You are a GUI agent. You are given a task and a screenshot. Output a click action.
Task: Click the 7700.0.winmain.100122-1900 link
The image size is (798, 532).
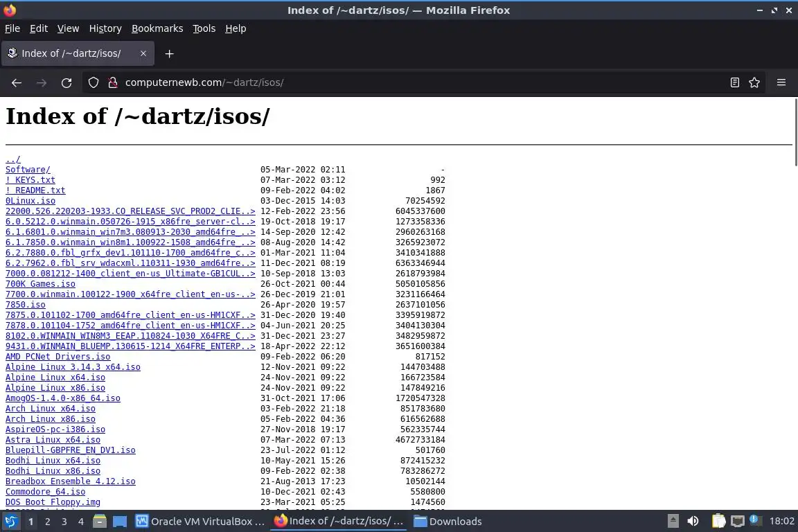[130, 294]
